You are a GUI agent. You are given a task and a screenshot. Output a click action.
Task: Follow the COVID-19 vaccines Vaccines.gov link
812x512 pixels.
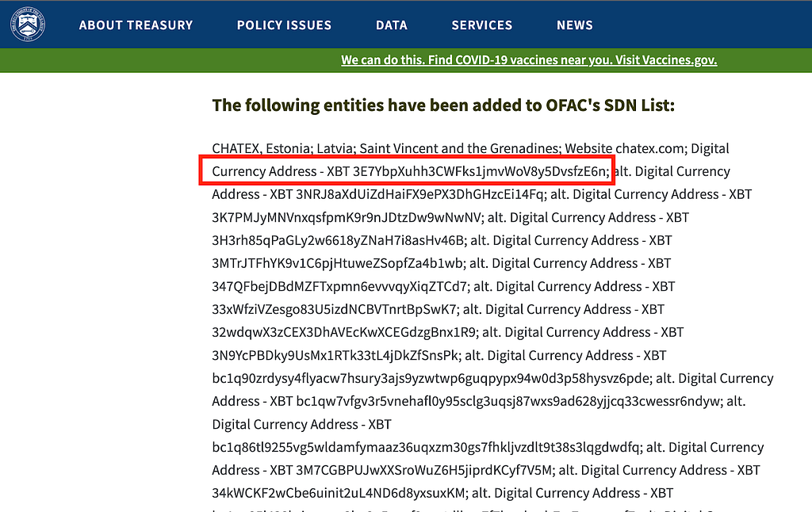click(x=529, y=60)
